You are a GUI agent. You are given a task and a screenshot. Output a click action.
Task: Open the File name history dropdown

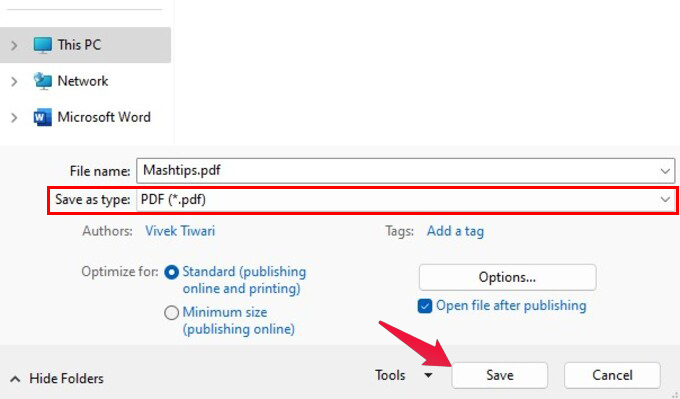click(x=665, y=171)
